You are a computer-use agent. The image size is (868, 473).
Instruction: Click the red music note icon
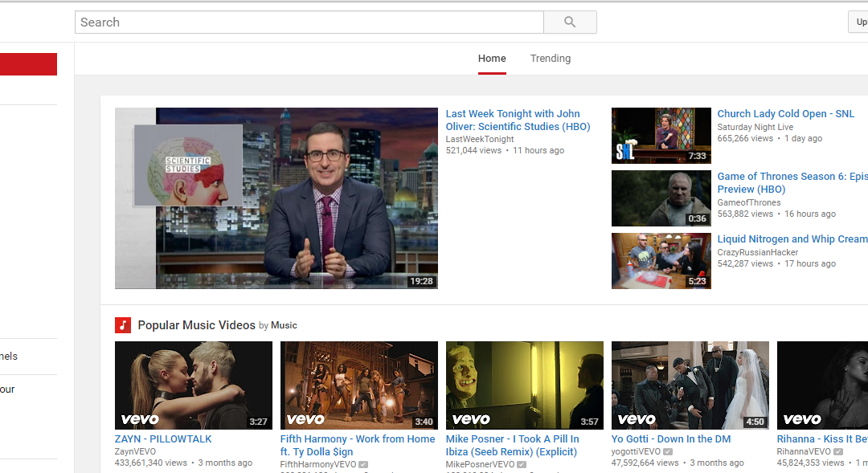tap(123, 325)
